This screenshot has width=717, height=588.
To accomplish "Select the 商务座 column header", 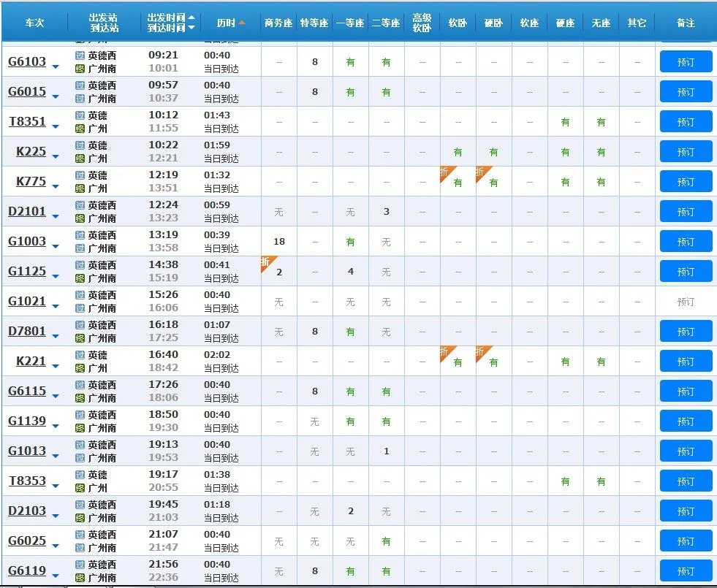I will pyautogui.click(x=278, y=22).
